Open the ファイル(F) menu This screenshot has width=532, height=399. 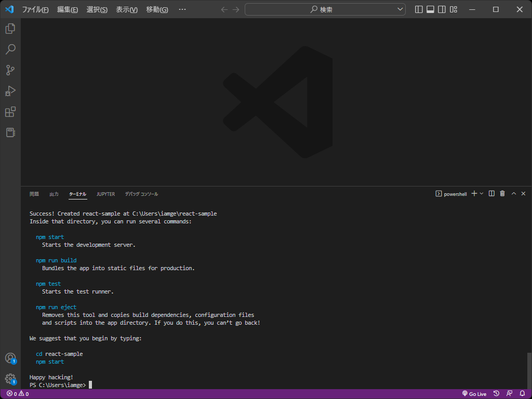35,9
